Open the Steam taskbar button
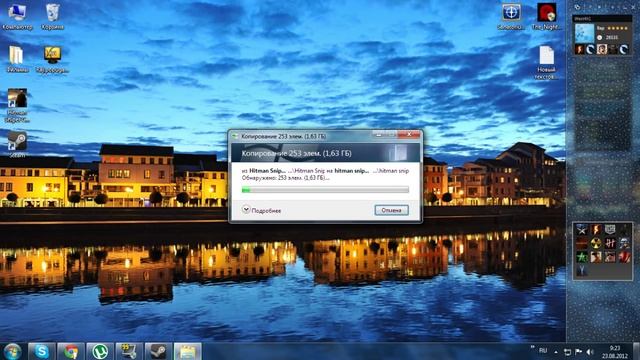Screen dimensions: 640x360 158,351
